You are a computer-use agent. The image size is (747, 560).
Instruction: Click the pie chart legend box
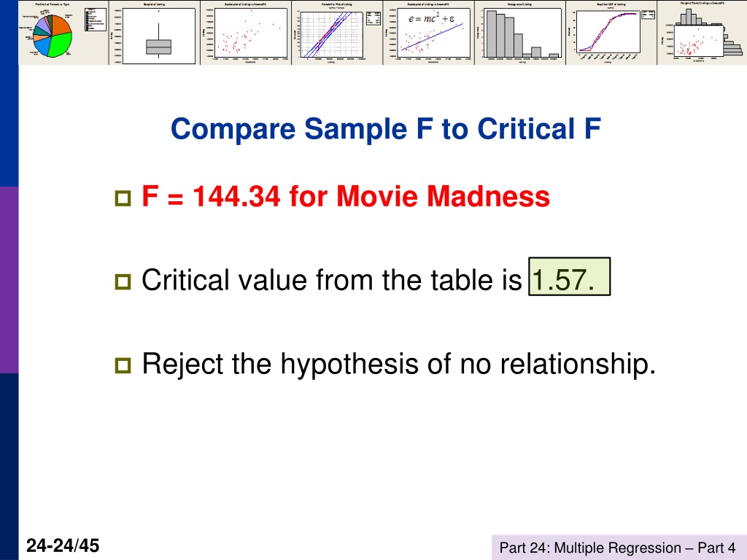[96, 20]
